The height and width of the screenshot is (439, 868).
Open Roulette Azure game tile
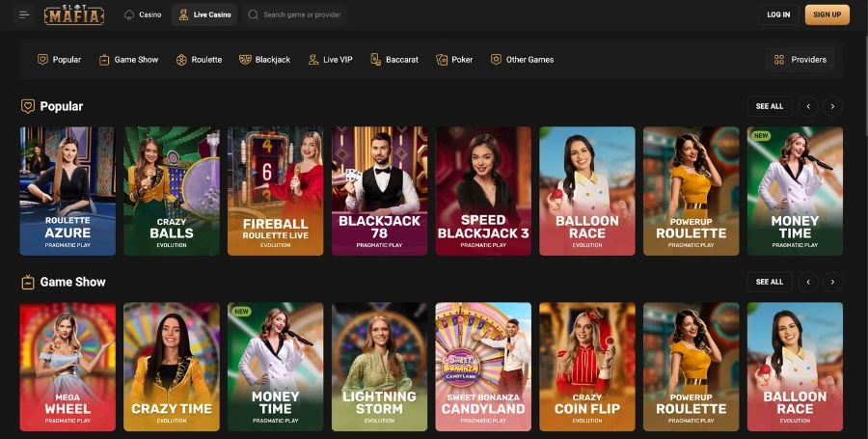68,191
